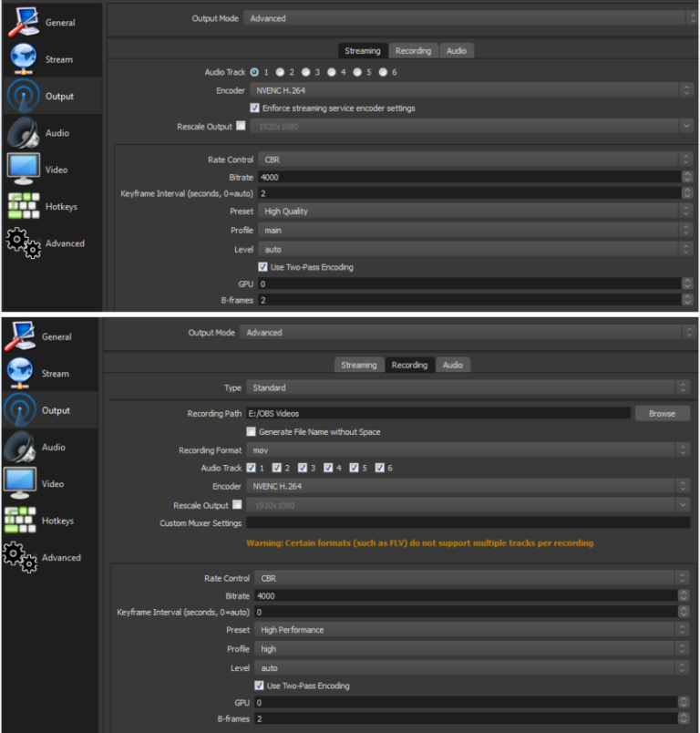Open Video monitor icon in top panel
Screen dimensions: 700x733
(23, 170)
